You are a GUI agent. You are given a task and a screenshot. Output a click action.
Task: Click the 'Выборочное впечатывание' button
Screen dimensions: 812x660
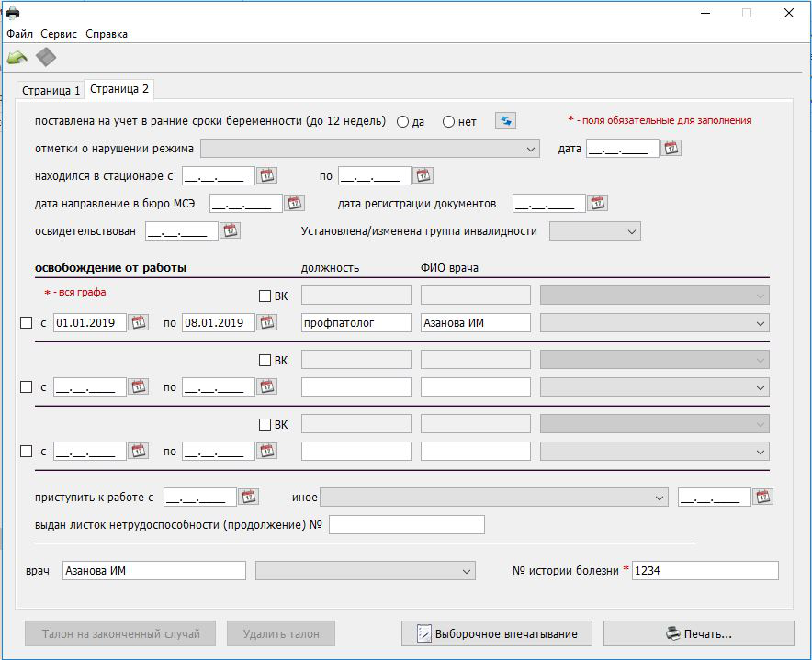click(496, 633)
